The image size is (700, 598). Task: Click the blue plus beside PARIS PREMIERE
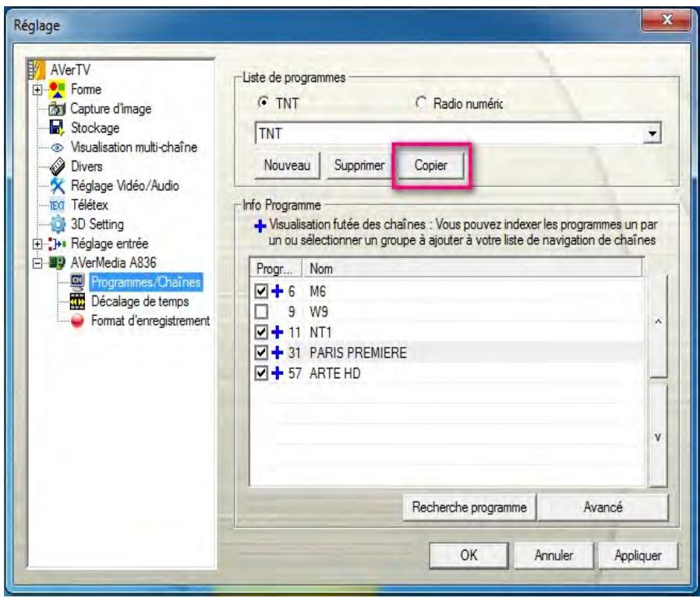tap(278, 353)
